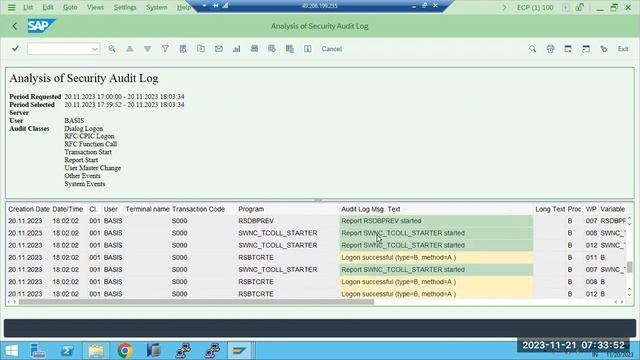
Task: Click the Exit button
Action: [623, 49]
